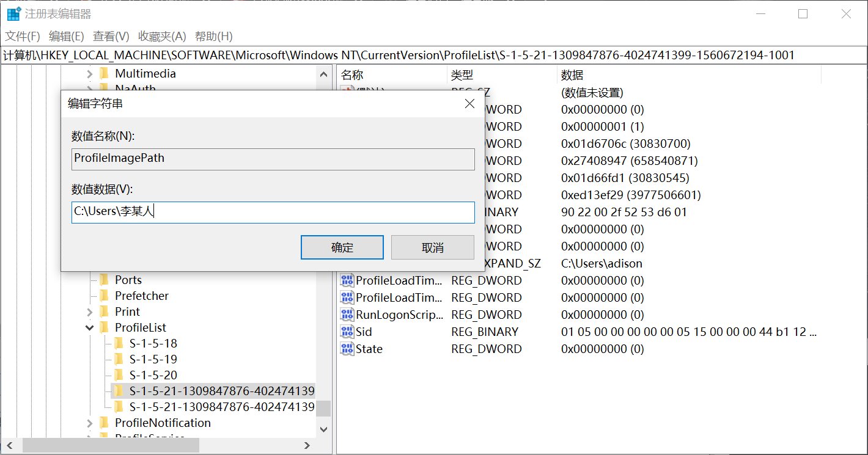The width and height of the screenshot is (868, 455).
Task: Confirm the edit with 确定 button
Action: tap(342, 247)
